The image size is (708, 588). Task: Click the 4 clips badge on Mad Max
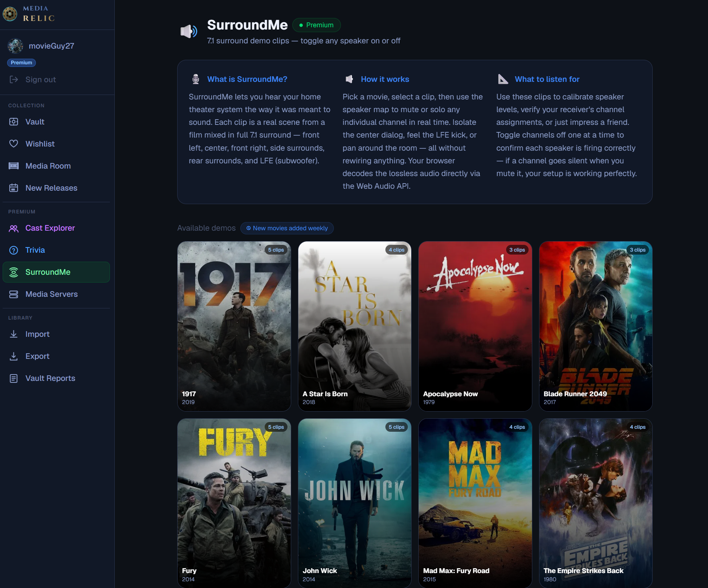click(517, 427)
